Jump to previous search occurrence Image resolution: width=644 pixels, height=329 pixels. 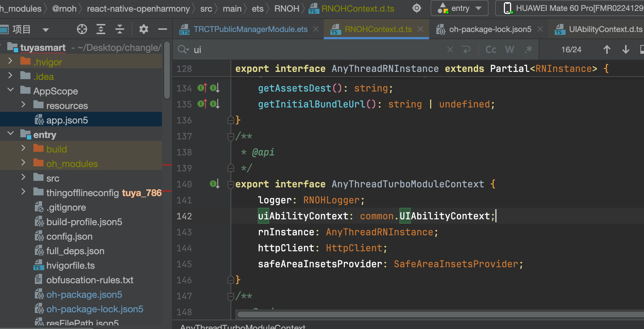point(607,49)
